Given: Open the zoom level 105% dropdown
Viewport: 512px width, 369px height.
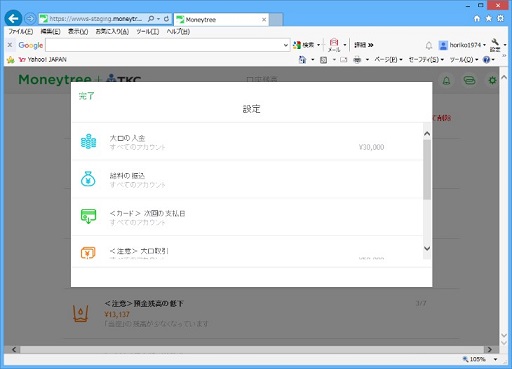Looking at the screenshot, I should [495, 359].
